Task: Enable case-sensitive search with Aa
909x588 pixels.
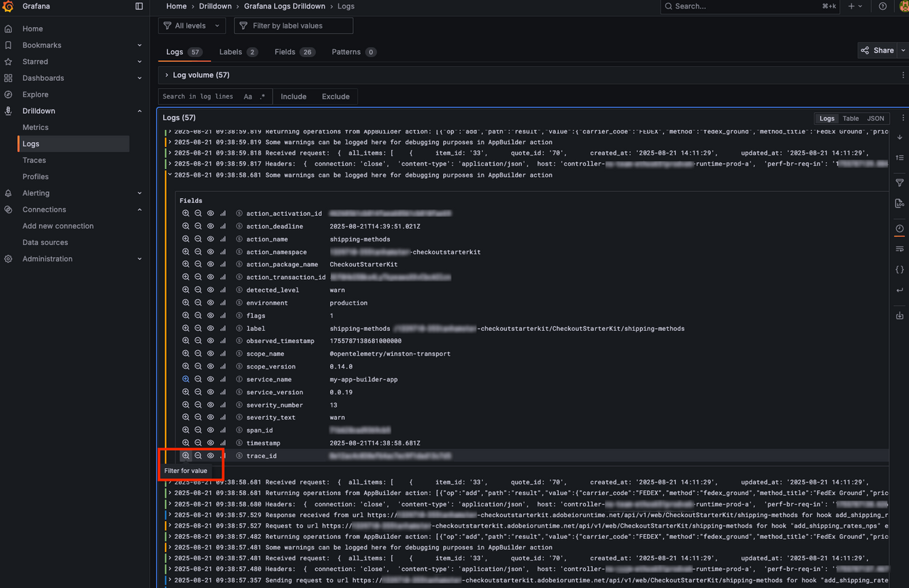Action: coord(247,96)
